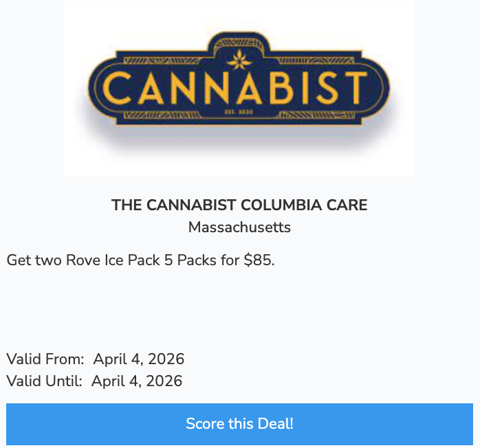Open the Cannabist logo image
Screen dimensions: 480x448
click(x=239, y=88)
